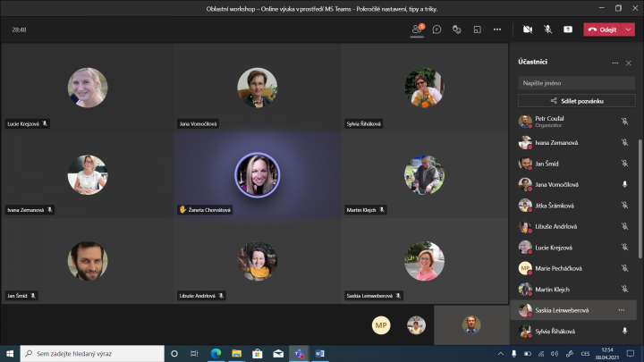The width and height of the screenshot is (644, 362).
Task: Select Martin Klejch in participants list
Action: (x=573, y=289)
